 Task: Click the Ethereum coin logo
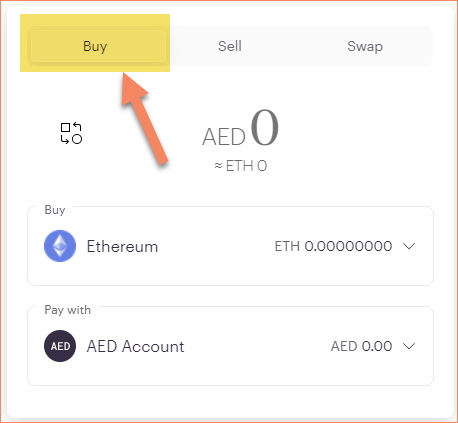(60, 246)
